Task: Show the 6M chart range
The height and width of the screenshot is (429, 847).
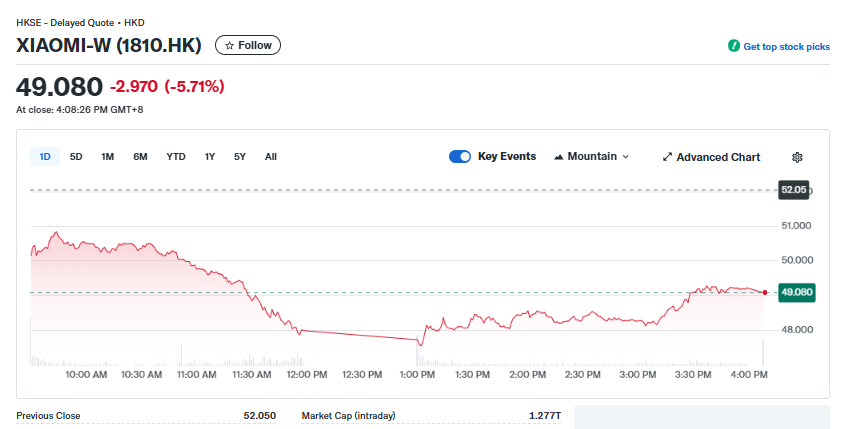Action: coord(140,157)
